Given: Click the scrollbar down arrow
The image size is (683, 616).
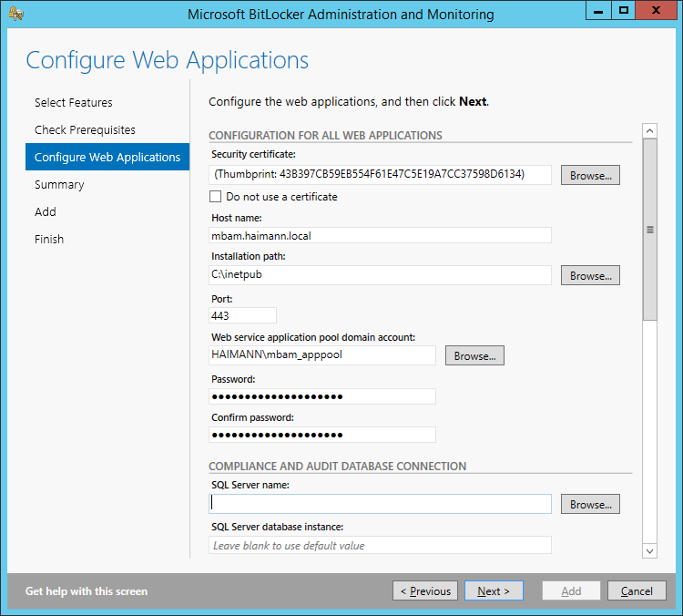Looking at the screenshot, I should coord(649,551).
